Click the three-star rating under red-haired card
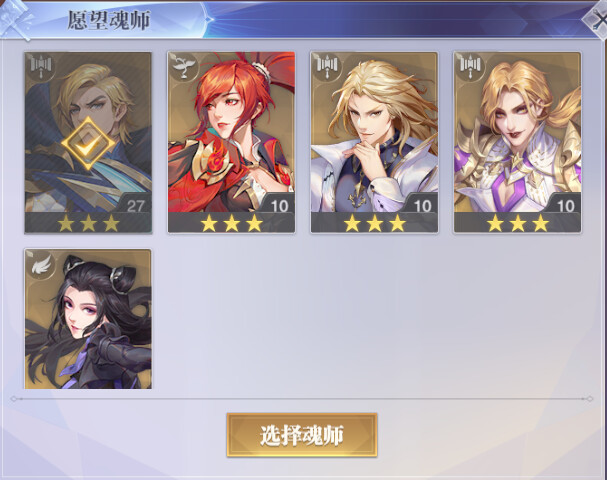The width and height of the screenshot is (607, 480). pyautogui.click(x=231, y=223)
